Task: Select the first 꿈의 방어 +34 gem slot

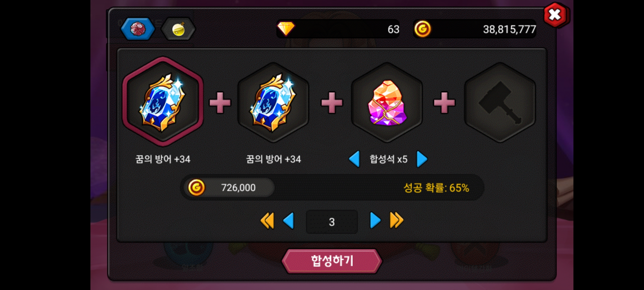Action: (x=163, y=102)
